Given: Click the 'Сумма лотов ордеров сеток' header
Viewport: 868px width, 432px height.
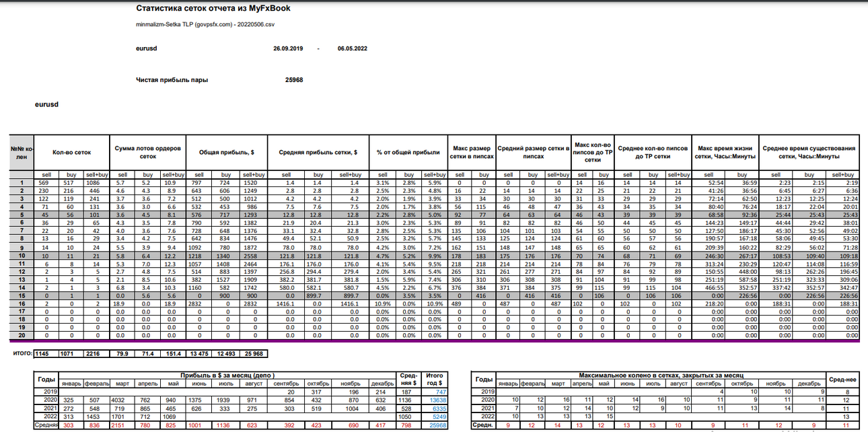Looking at the screenshot, I should coord(147,152).
